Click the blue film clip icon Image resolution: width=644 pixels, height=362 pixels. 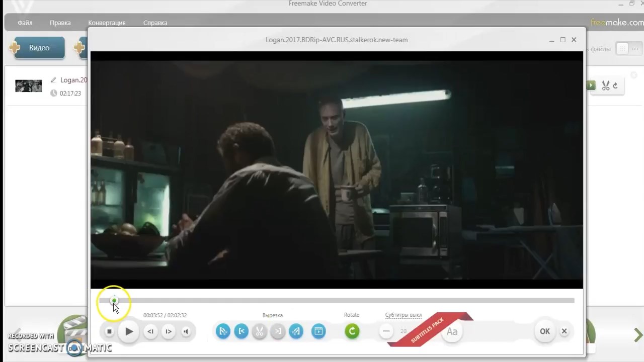[318, 331]
